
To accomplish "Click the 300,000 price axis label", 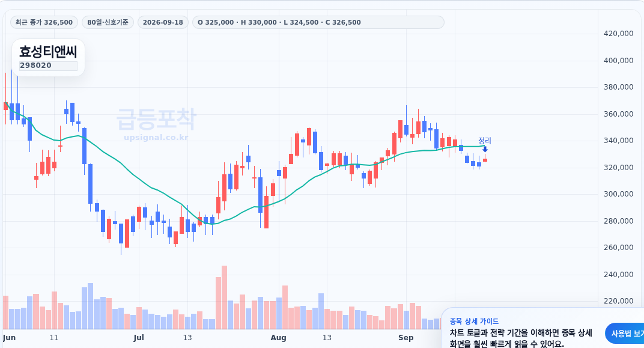I will click(618, 194).
